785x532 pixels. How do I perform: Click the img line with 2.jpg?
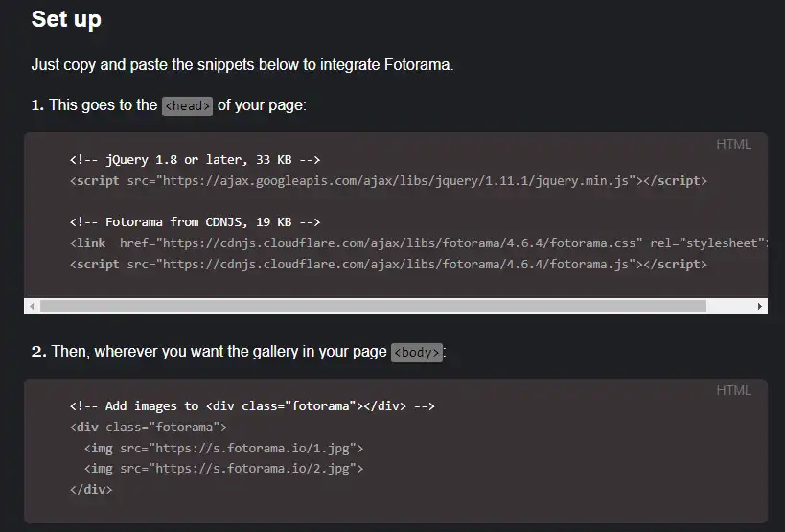[223, 469]
